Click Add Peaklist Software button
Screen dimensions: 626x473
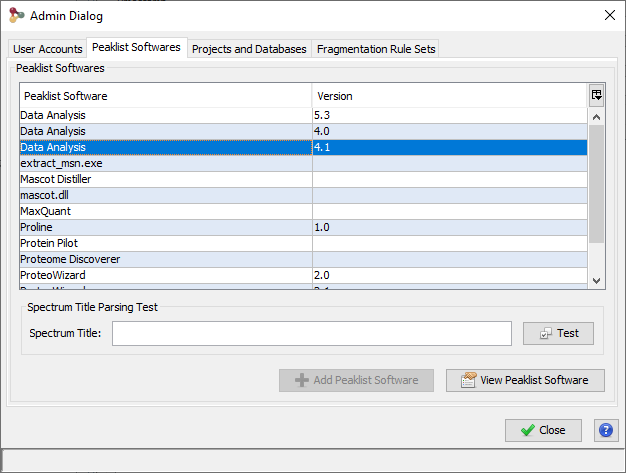click(356, 380)
